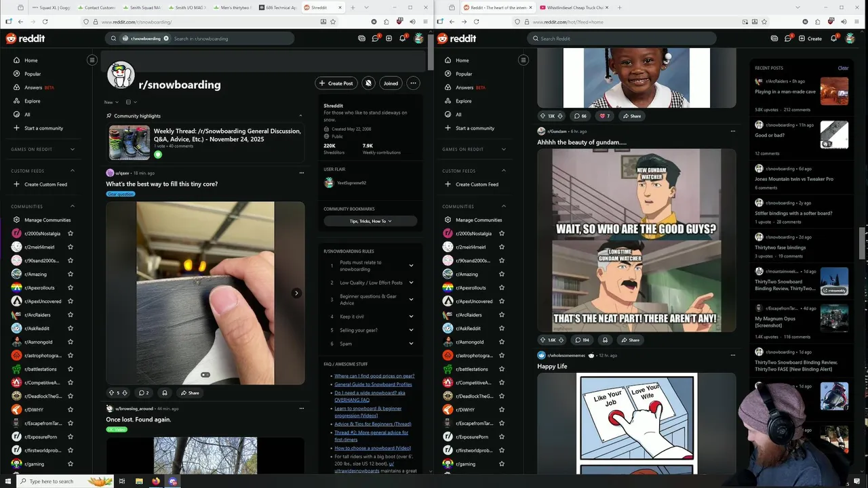Click Joined button on r/snowboarding
This screenshot has width=868, height=488.
pos(391,83)
